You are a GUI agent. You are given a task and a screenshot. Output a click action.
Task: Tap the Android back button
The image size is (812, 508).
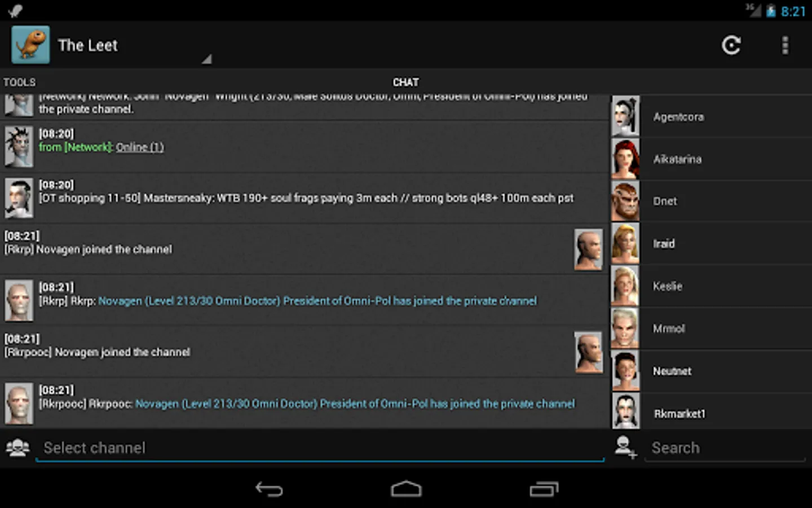(x=269, y=489)
